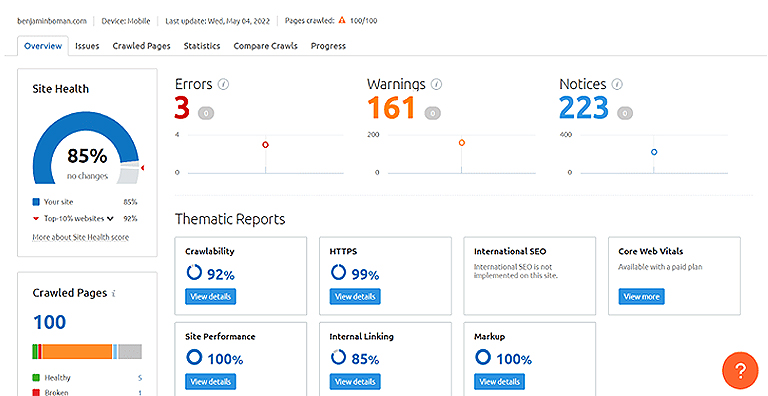The image size is (768, 396).
Task: Click View details under Crawlability
Action: pyautogui.click(x=211, y=297)
